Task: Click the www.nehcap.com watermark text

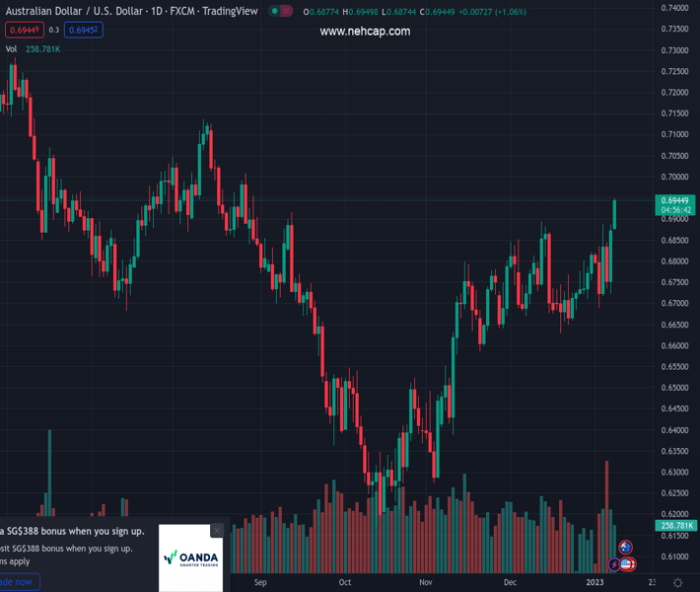Action: click(x=365, y=32)
